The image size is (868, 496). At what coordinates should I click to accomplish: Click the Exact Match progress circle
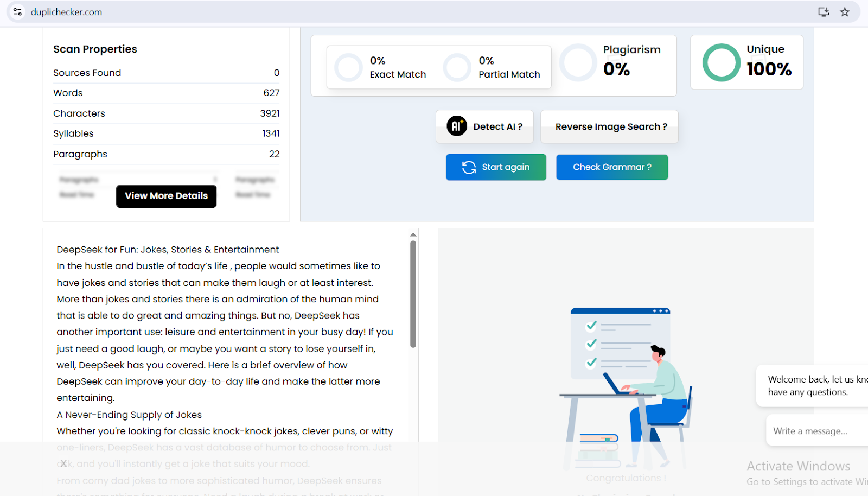pos(348,67)
